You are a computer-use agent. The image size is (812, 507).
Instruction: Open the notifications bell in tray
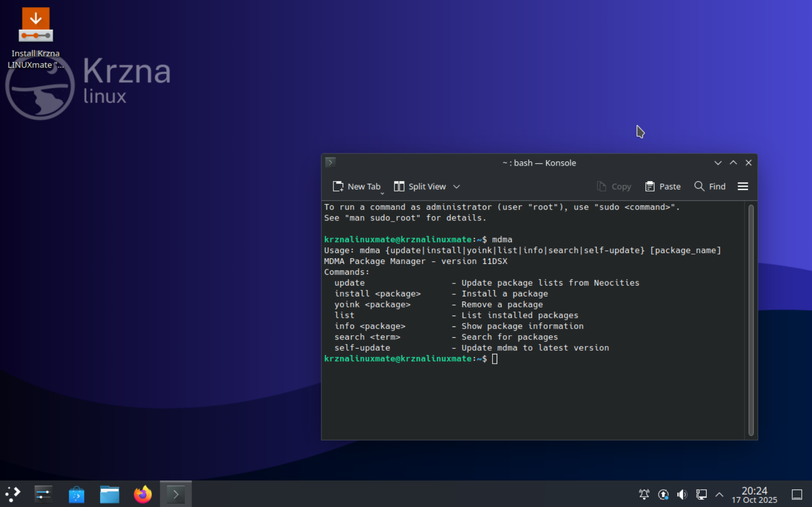point(644,495)
